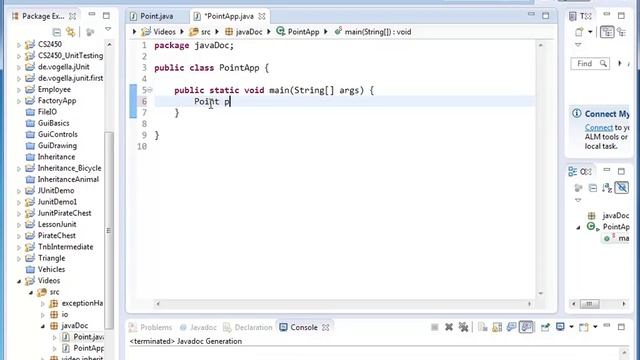Select the io package
640x360 pixels.
coord(64,315)
